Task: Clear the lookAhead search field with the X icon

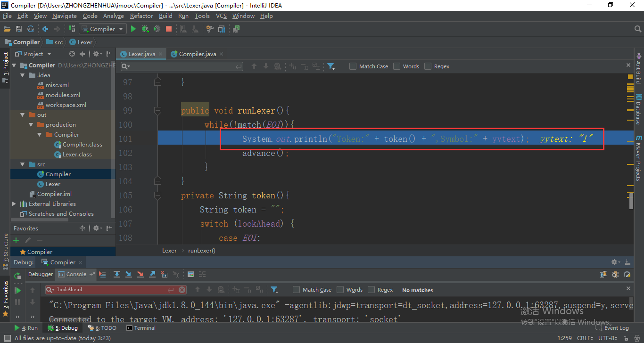Action: tap(182, 290)
